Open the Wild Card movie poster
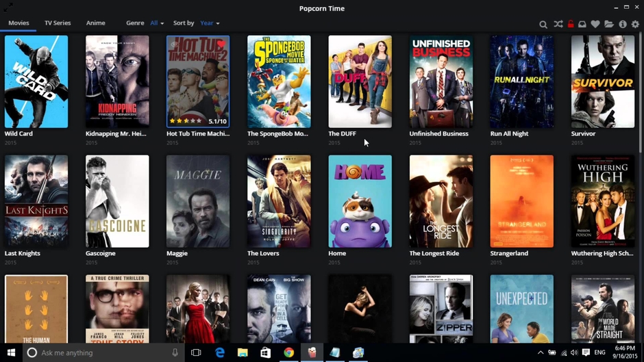644x362 pixels. 36,81
